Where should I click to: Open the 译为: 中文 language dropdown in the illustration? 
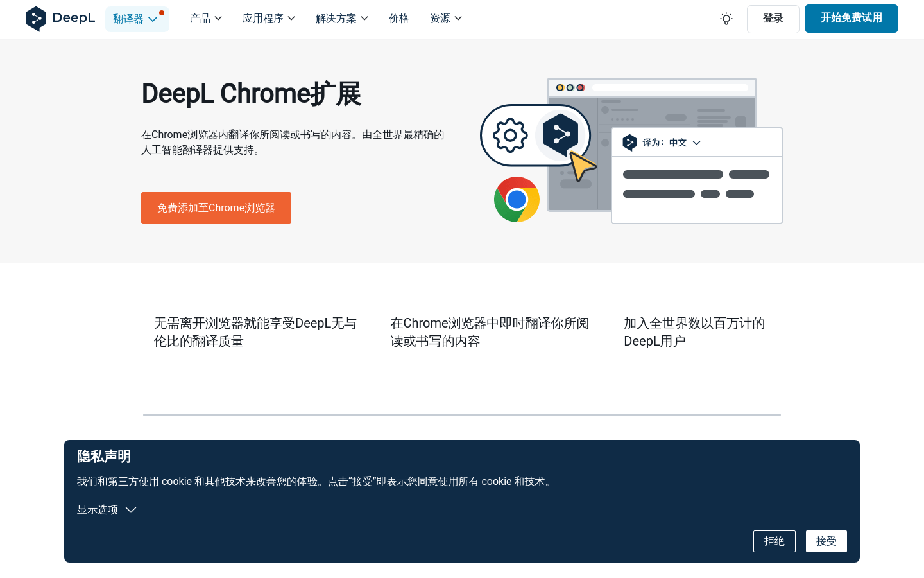tap(671, 143)
